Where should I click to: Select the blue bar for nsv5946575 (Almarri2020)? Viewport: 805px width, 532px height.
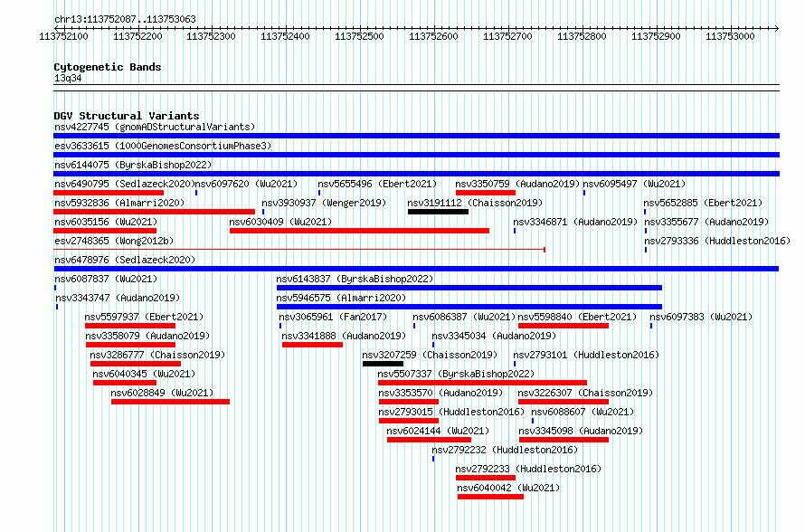[x=469, y=307]
